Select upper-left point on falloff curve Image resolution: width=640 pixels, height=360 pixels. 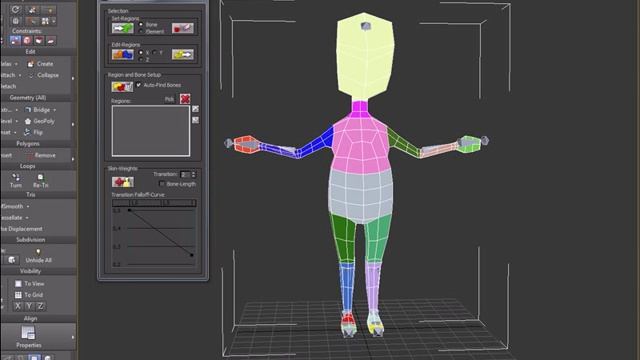tap(129, 210)
